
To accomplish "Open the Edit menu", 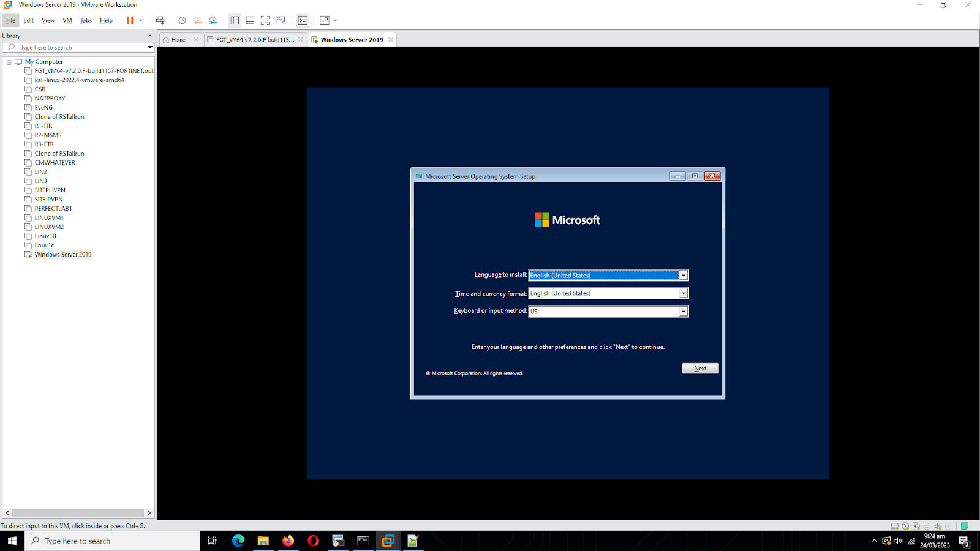I will pyautogui.click(x=29, y=20).
